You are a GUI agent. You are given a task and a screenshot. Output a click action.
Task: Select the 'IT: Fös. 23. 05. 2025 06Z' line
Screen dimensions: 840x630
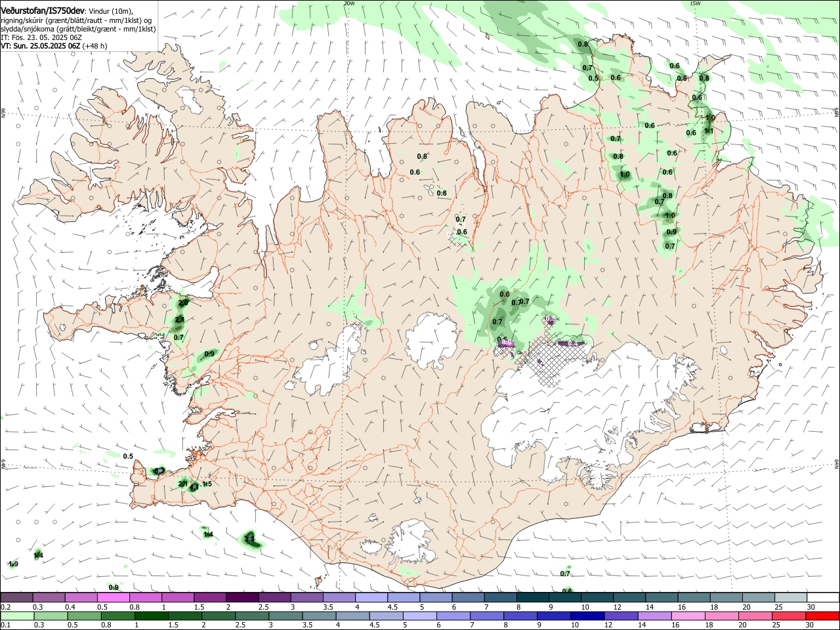pos(41,37)
